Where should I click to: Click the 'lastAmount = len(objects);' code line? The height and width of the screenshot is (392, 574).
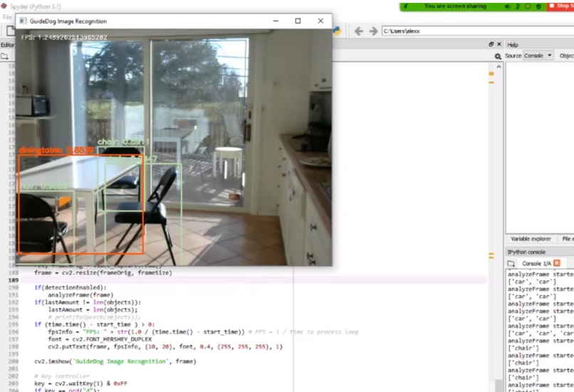tap(93, 309)
